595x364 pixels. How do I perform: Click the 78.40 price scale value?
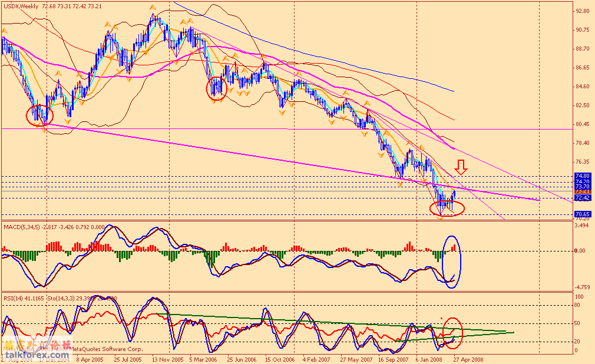click(583, 143)
